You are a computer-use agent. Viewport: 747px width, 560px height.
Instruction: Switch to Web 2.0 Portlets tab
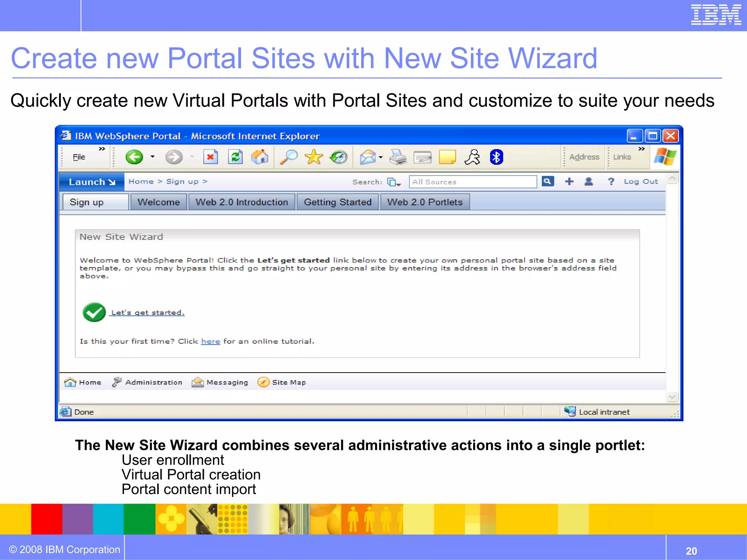(425, 202)
